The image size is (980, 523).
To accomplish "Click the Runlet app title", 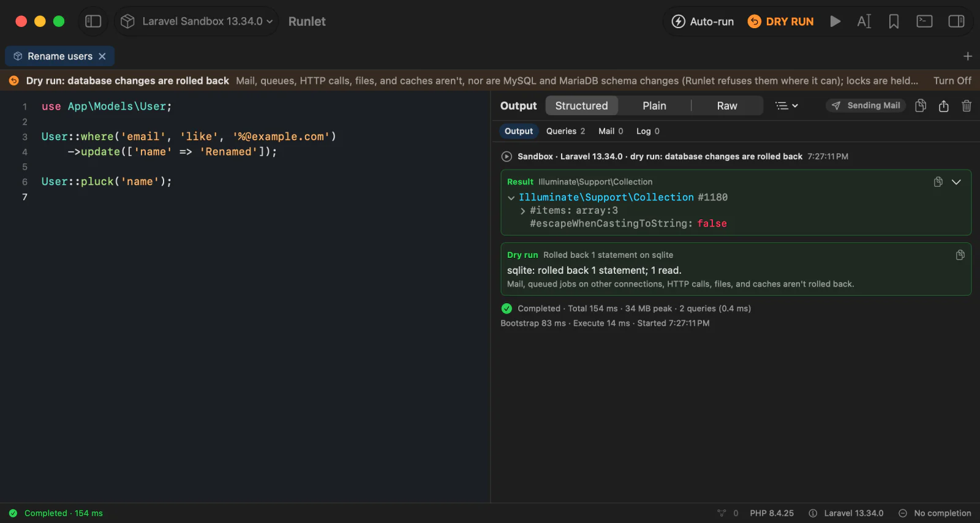I will [307, 21].
